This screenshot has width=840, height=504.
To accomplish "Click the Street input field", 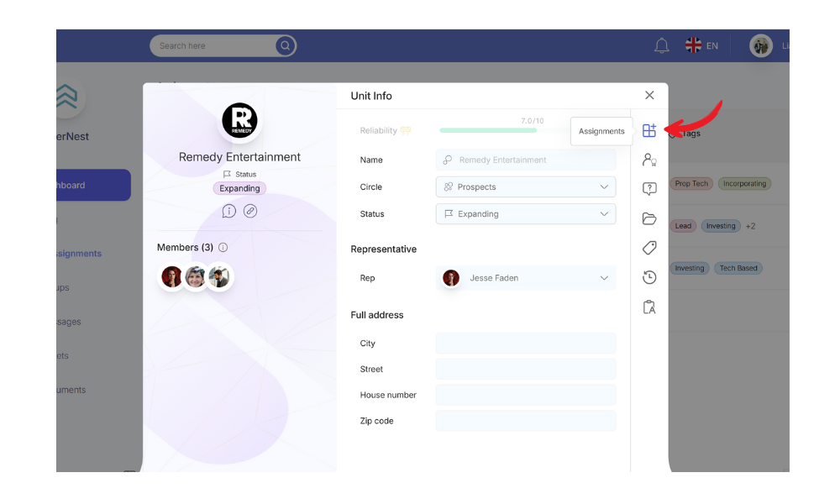I will (526, 369).
